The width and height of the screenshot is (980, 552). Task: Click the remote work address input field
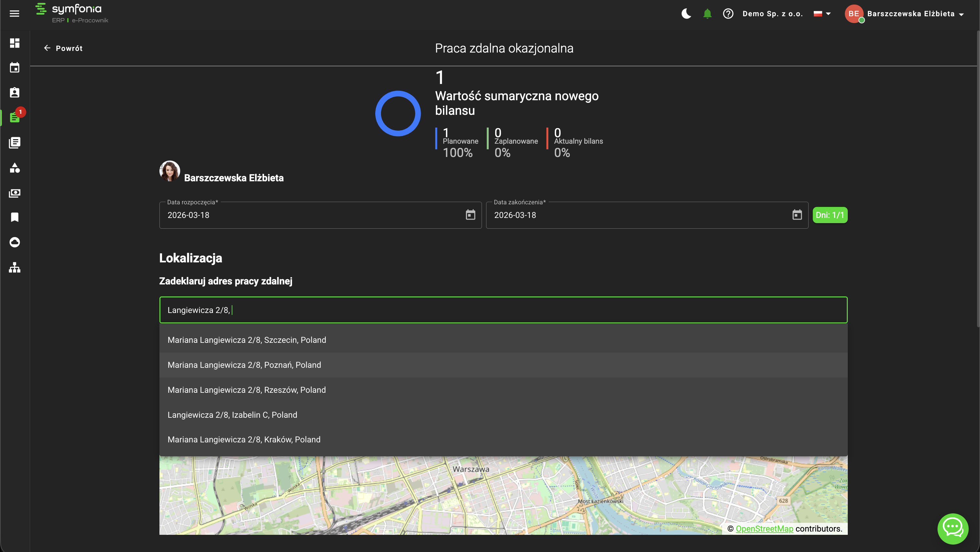tap(503, 310)
